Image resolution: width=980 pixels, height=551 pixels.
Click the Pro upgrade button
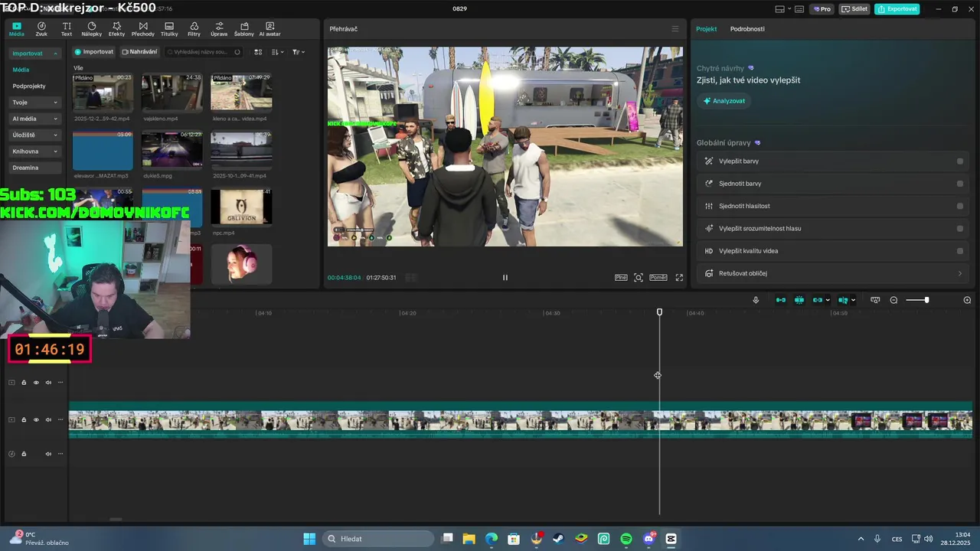tap(822, 9)
